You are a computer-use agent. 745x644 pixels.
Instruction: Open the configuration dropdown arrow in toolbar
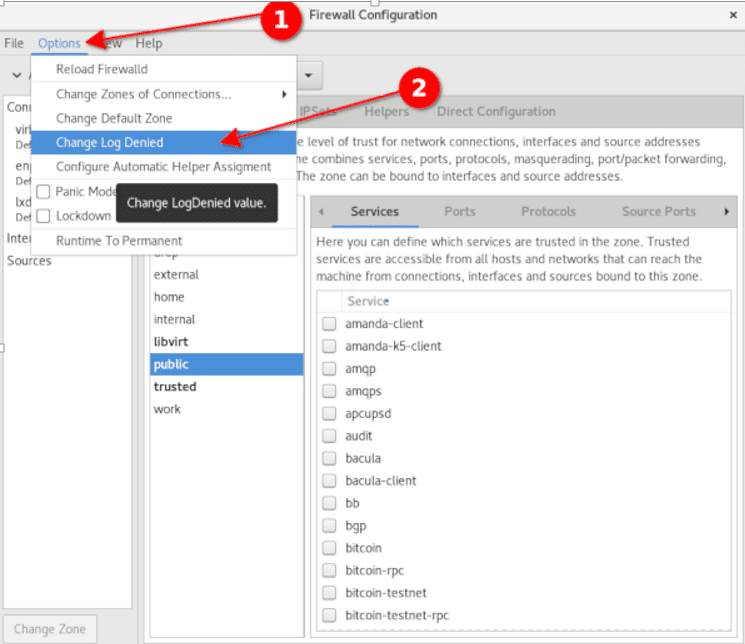pyautogui.click(x=309, y=75)
